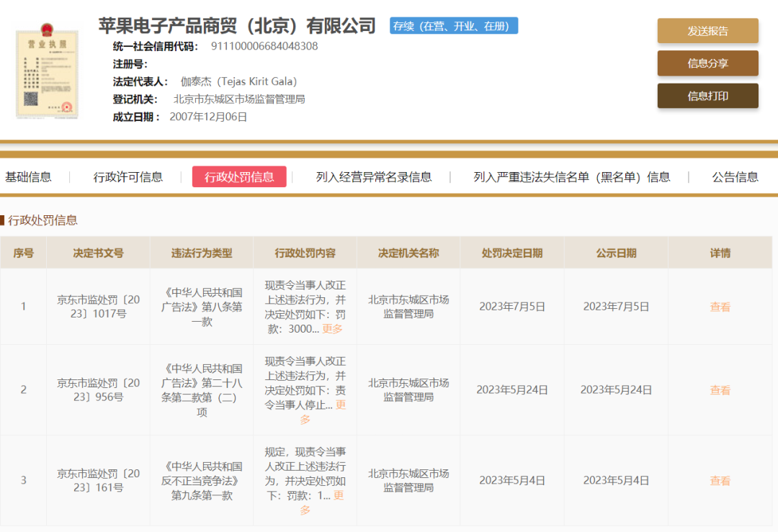Click the unified social credit code number
This screenshot has height=532, width=778.
[264, 46]
